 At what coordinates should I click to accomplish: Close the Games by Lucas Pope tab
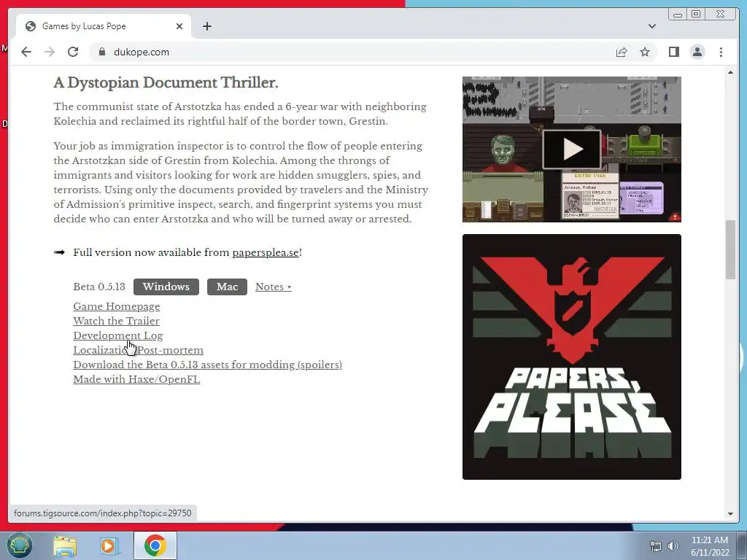(179, 26)
